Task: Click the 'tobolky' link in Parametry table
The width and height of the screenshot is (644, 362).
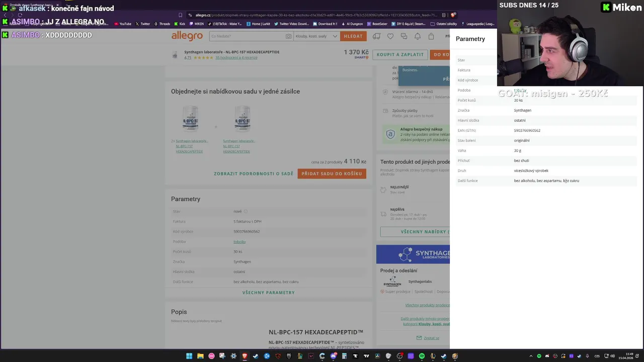Action: [x=239, y=242]
